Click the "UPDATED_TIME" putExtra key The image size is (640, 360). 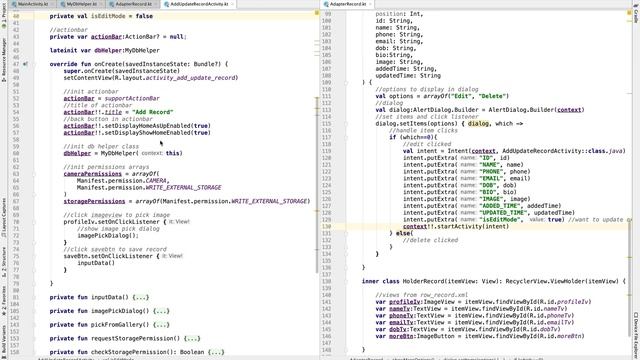coord(503,213)
